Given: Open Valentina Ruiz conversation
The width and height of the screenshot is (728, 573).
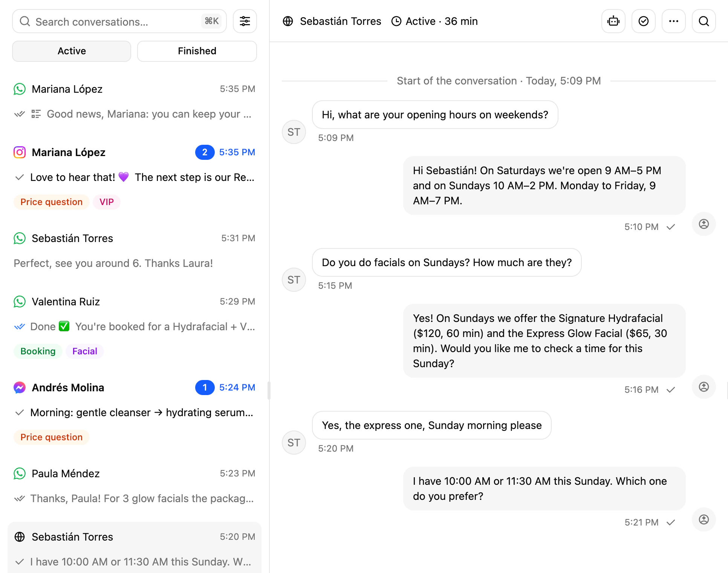Looking at the screenshot, I should (135, 326).
